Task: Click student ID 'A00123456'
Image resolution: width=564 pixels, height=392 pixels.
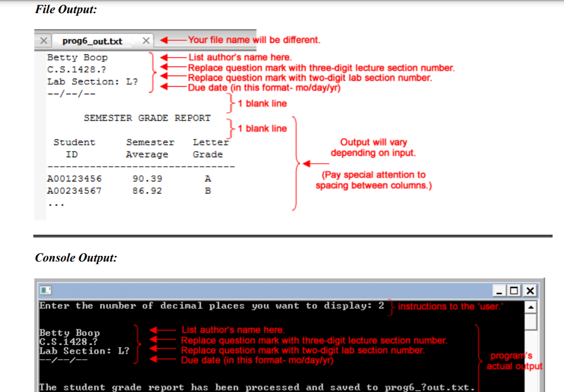Action: tap(75, 179)
